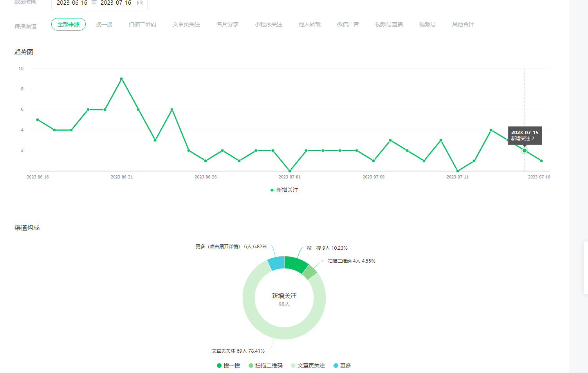The image size is (588, 373).
Task: Click the highlighted 2023-07-15 data point
Action: click(525, 150)
